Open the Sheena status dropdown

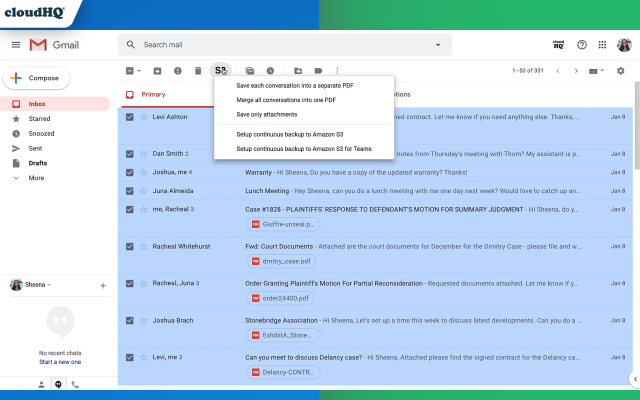click(x=49, y=285)
